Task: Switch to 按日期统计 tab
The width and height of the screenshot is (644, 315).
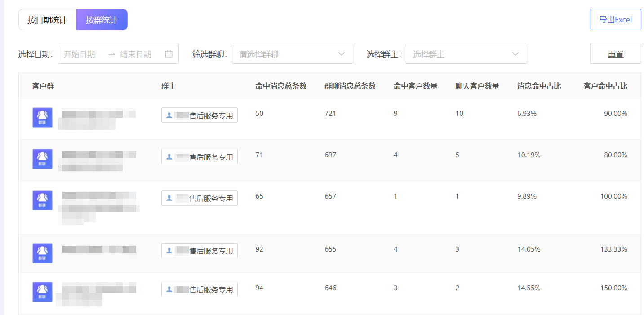Action: pyautogui.click(x=47, y=20)
